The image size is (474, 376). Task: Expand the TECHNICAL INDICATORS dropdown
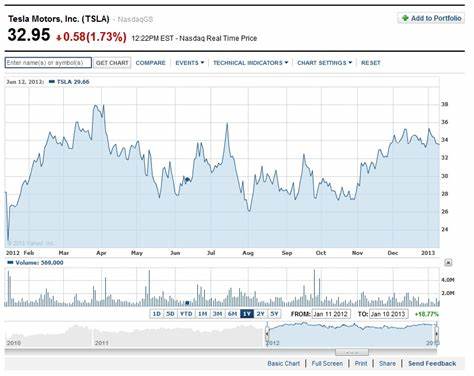(250, 63)
